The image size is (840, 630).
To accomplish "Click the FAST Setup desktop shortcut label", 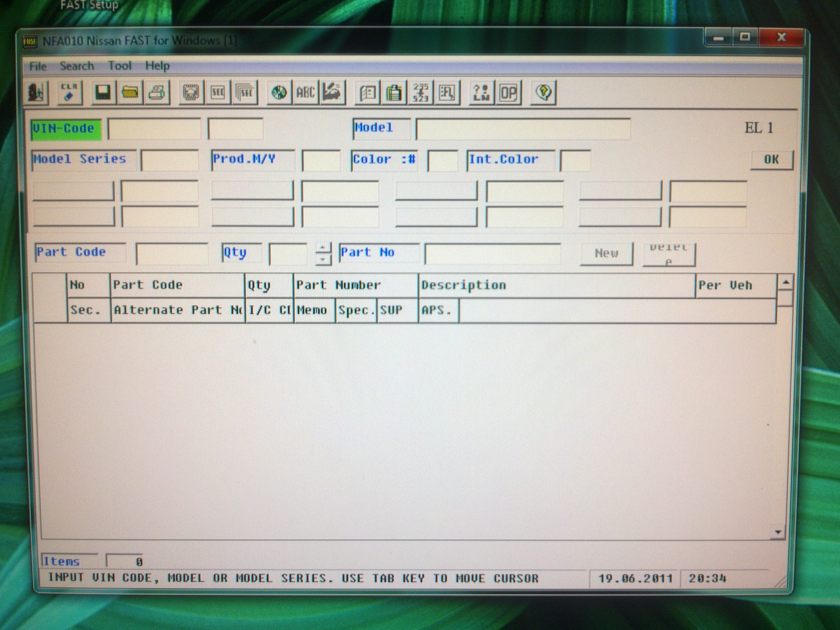I will [x=90, y=5].
